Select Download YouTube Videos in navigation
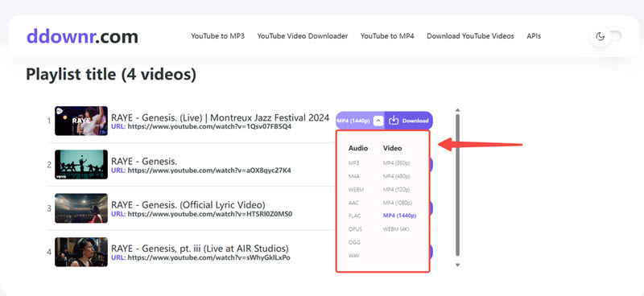Screen dimensions: 644x296 (x=470, y=36)
